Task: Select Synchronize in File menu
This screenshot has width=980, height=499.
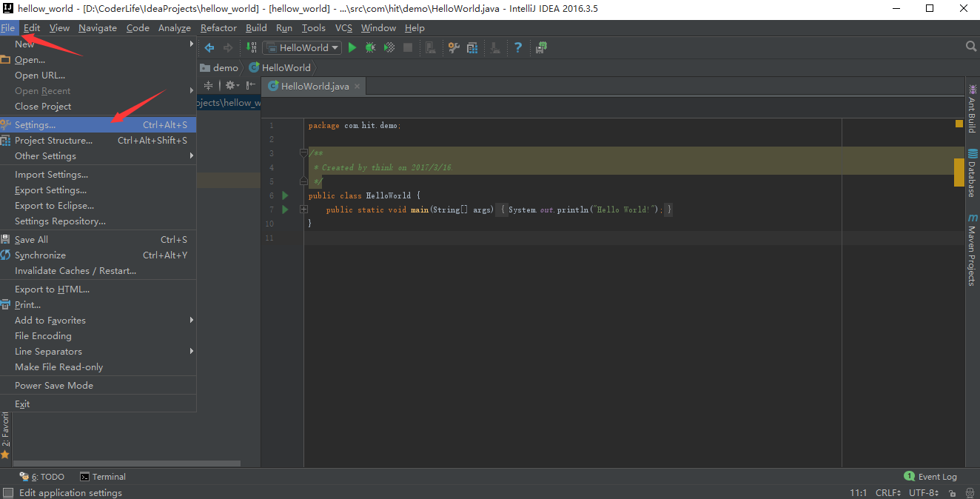Action: (98, 255)
